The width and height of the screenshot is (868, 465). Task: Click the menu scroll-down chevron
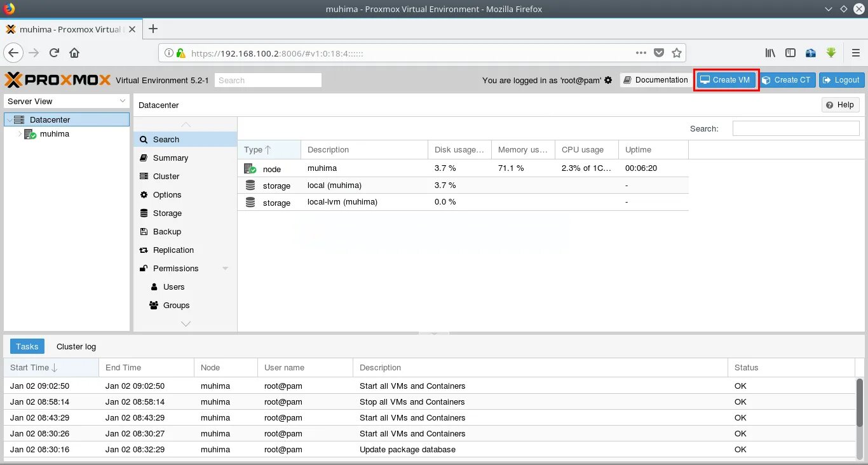(x=186, y=324)
